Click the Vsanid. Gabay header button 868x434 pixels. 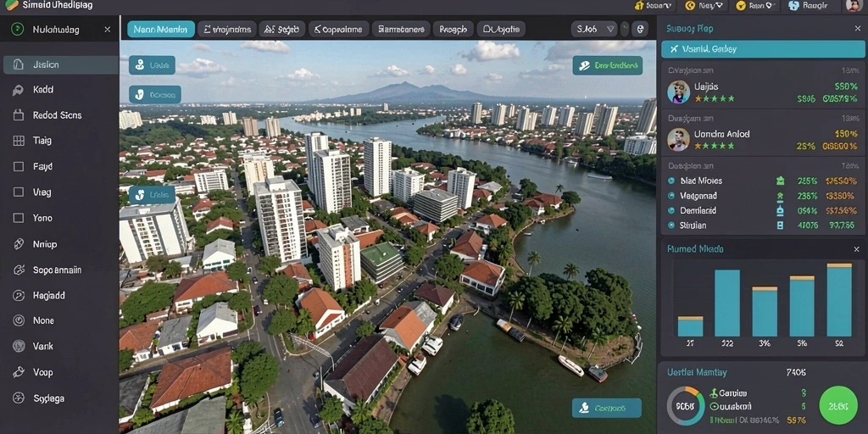tap(763, 48)
